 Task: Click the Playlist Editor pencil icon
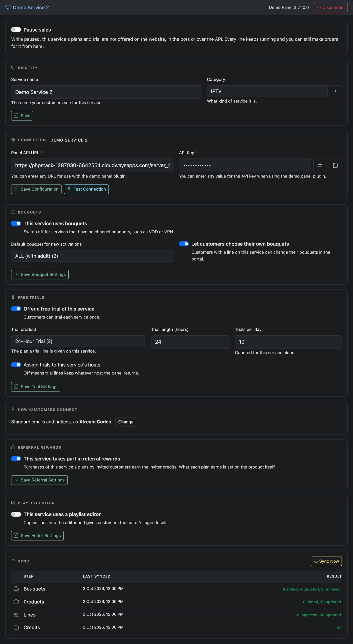pos(13,503)
